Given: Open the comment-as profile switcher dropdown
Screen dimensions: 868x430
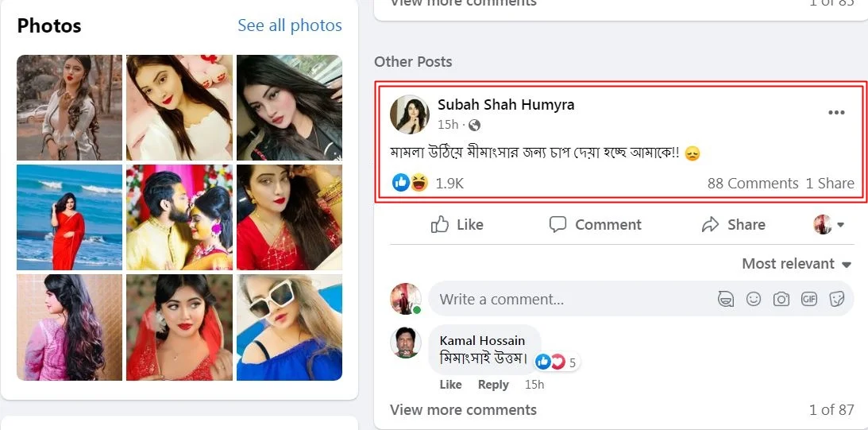Looking at the screenshot, I should (x=829, y=225).
